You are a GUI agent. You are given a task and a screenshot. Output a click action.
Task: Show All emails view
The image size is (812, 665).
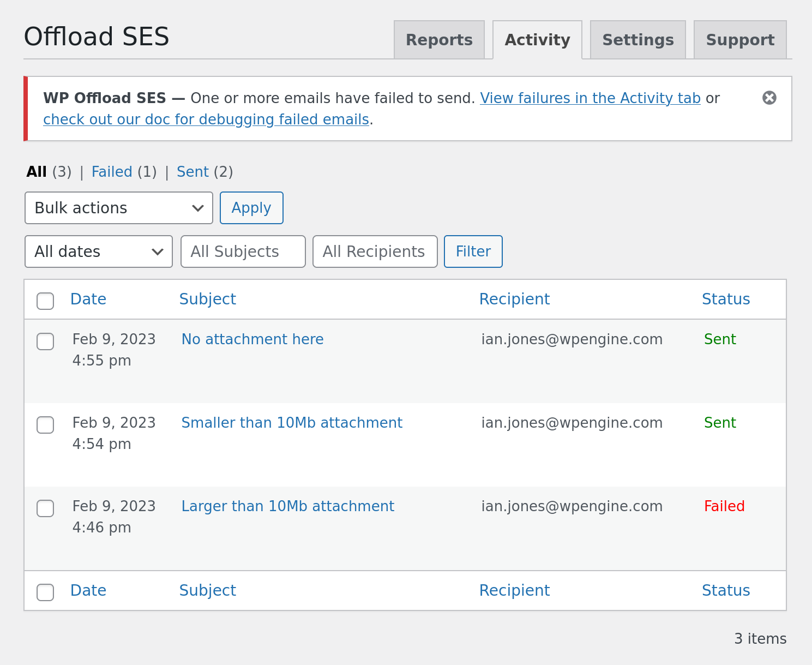pos(37,172)
